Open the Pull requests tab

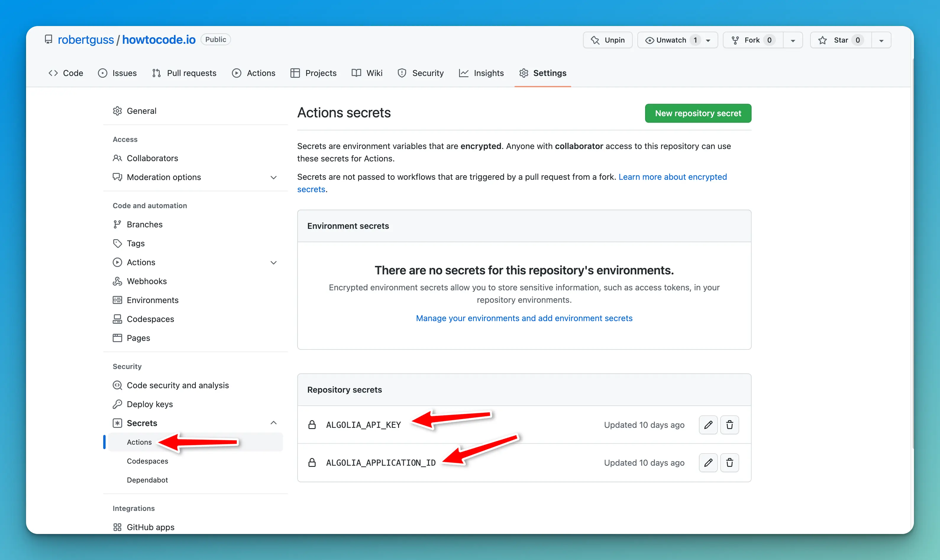point(184,73)
